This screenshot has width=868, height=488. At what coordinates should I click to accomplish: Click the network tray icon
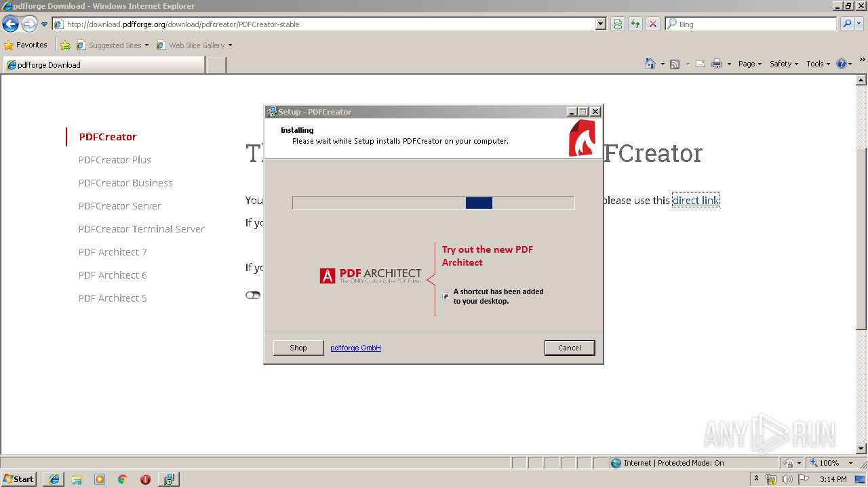pyautogui.click(x=771, y=479)
